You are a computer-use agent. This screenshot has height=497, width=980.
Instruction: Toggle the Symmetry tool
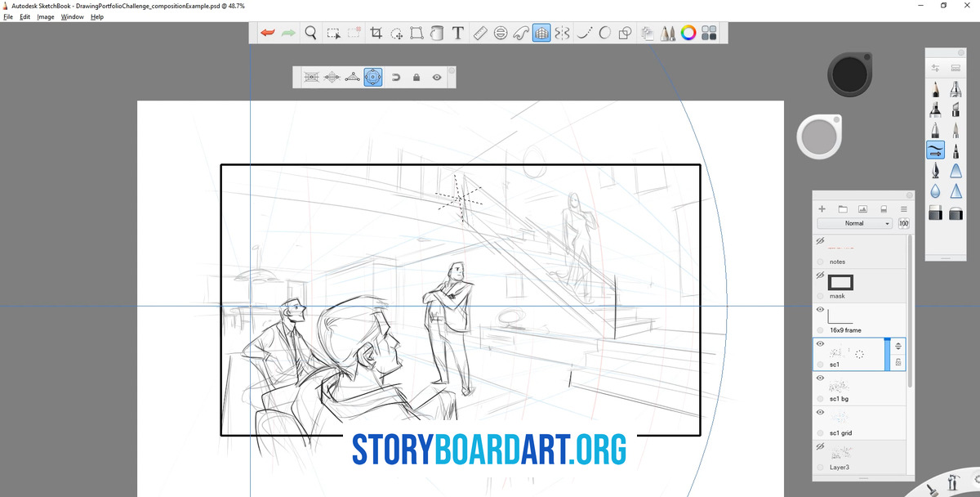click(562, 33)
